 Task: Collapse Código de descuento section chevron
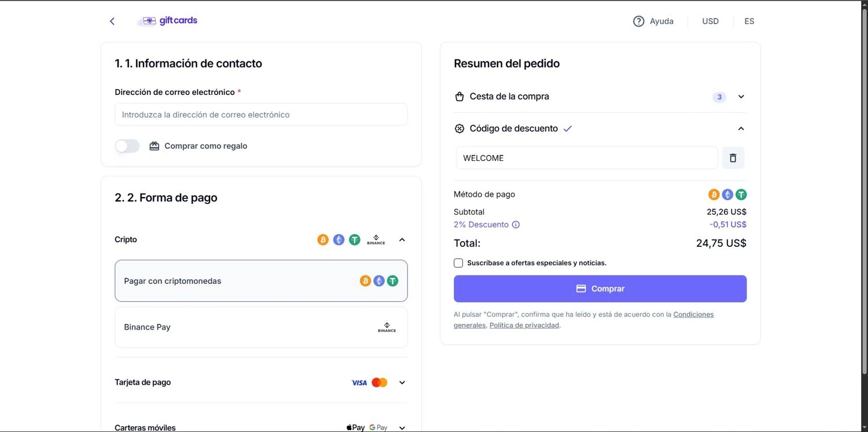point(741,128)
